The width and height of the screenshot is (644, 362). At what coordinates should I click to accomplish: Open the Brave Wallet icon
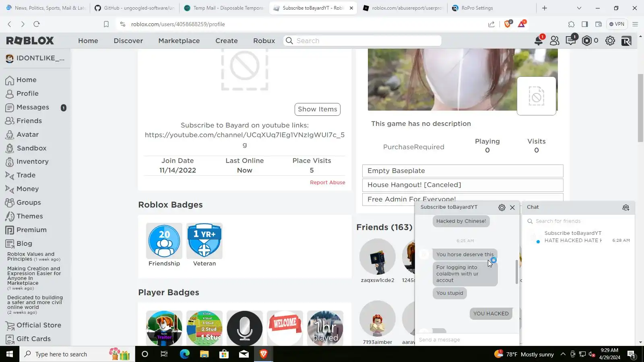click(599, 24)
